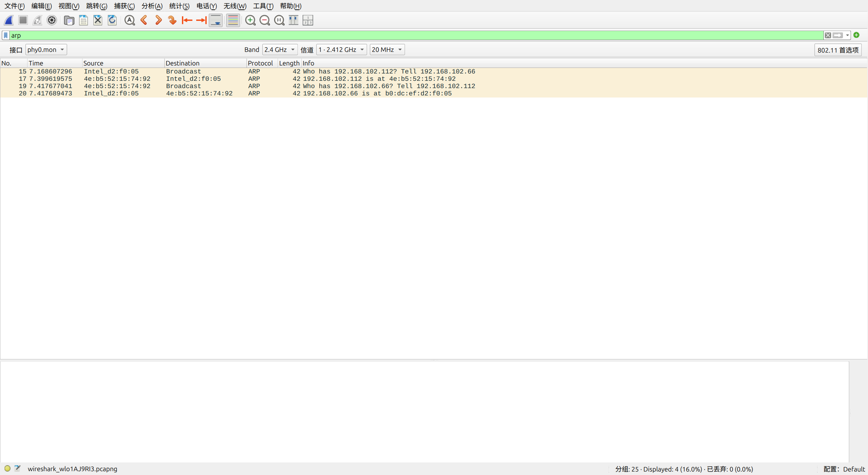Image resolution: width=868 pixels, height=475 pixels.
Task: Open the 20 MHz width dropdown
Action: 387,49
